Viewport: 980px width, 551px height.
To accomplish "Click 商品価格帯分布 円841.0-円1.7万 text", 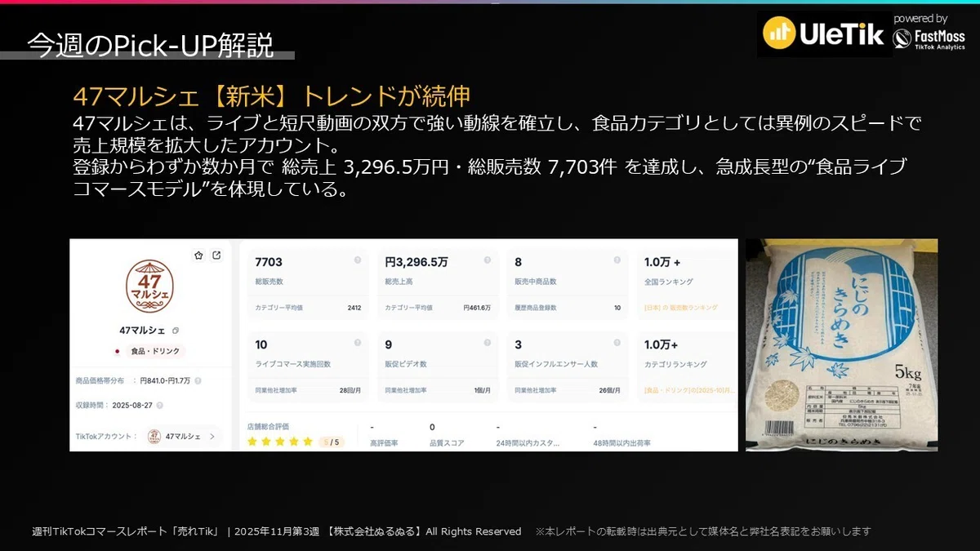I will click(x=133, y=380).
